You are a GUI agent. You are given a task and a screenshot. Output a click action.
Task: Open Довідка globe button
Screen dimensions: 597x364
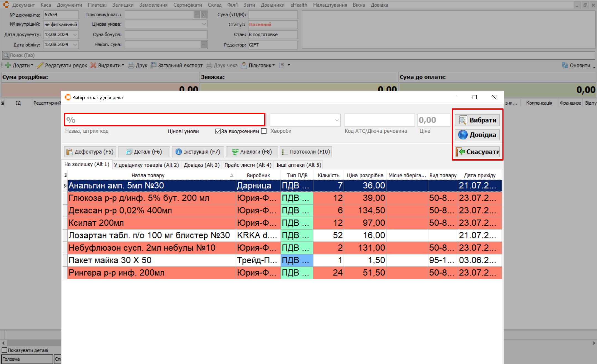pyautogui.click(x=477, y=135)
